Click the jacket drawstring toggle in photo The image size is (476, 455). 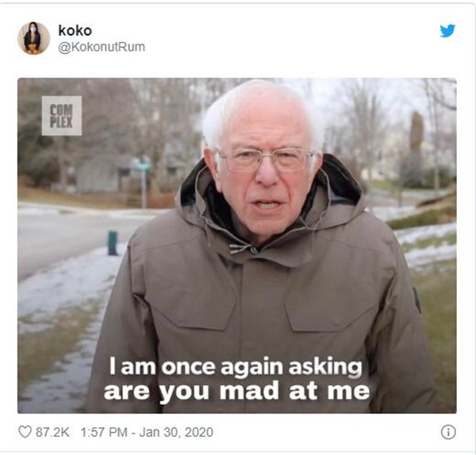(x=244, y=249)
